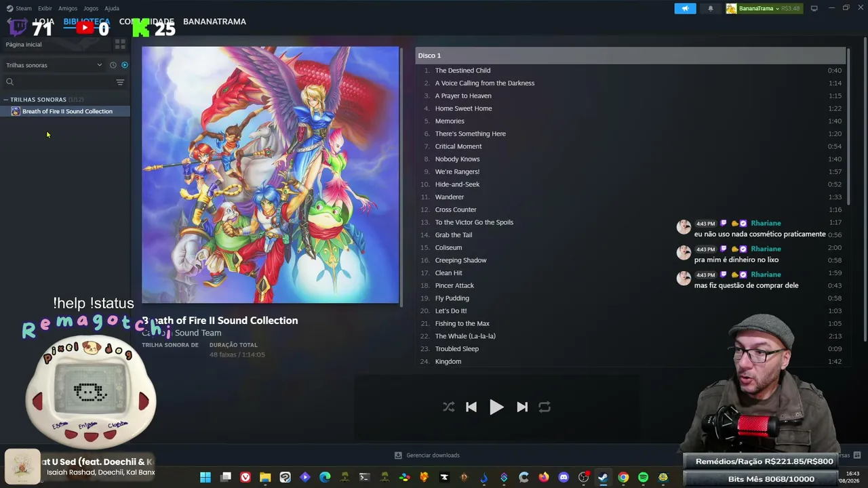Switch library to grid collections view
868x488 pixels.
click(120, 45)
